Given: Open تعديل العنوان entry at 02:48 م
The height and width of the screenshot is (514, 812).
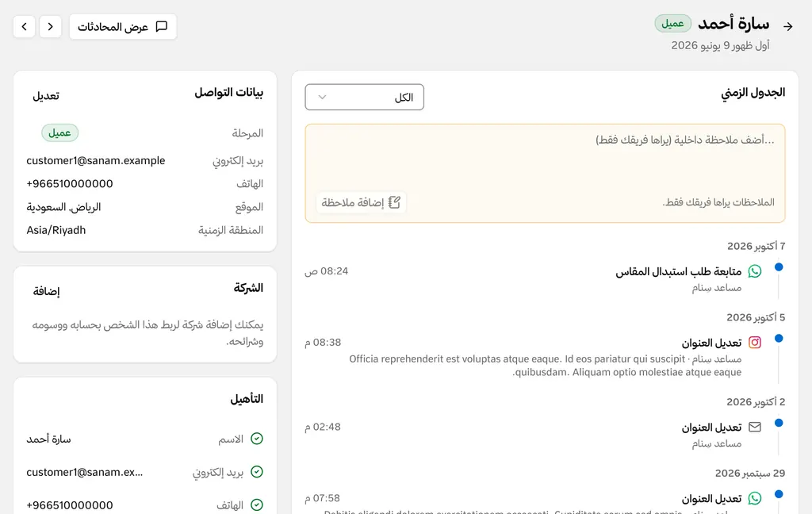Looking at the screenshot, I should pyautogui.click(x=711, y=428).
